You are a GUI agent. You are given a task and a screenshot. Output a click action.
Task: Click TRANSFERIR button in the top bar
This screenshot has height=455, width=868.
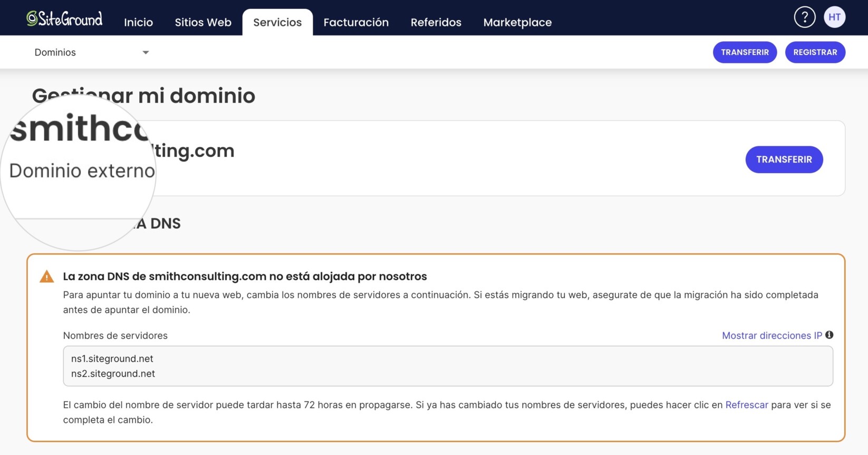tap(745, 52)
